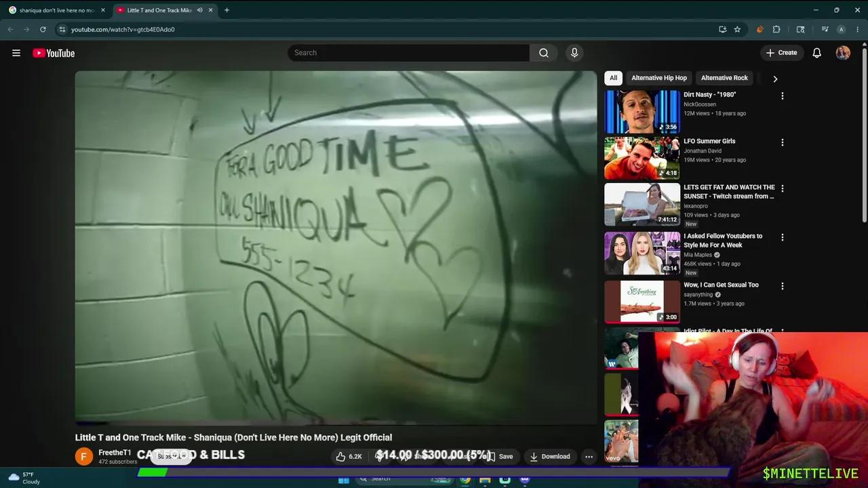868x488 pixels.
Task: Mute the YouTube tab audio icon
Action: (199, 10)
